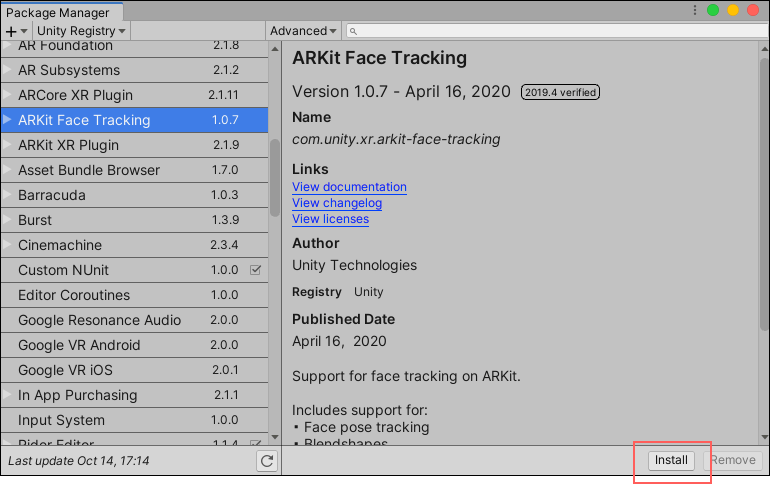Select AR Subsystems in the package list
770x485 pixels.
click(135, 70)
